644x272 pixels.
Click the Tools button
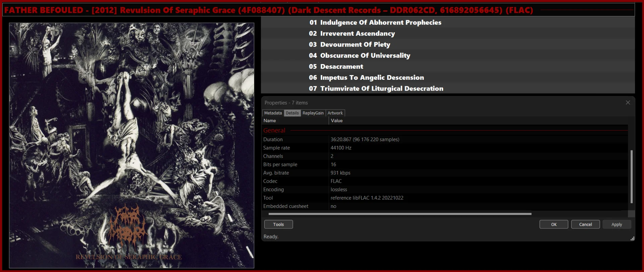(x=278, y=224)
